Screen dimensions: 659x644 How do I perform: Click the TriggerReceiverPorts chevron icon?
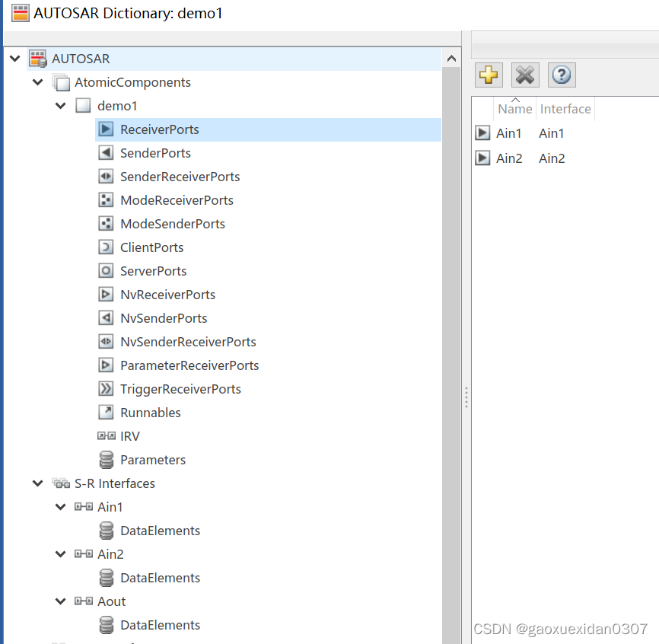[106, 389]
